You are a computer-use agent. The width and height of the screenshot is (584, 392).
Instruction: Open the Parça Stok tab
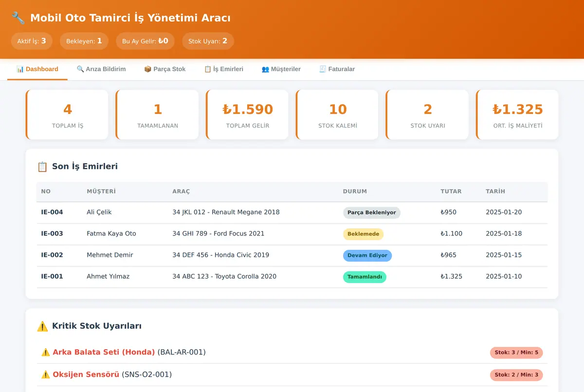[x=165, y=69]
